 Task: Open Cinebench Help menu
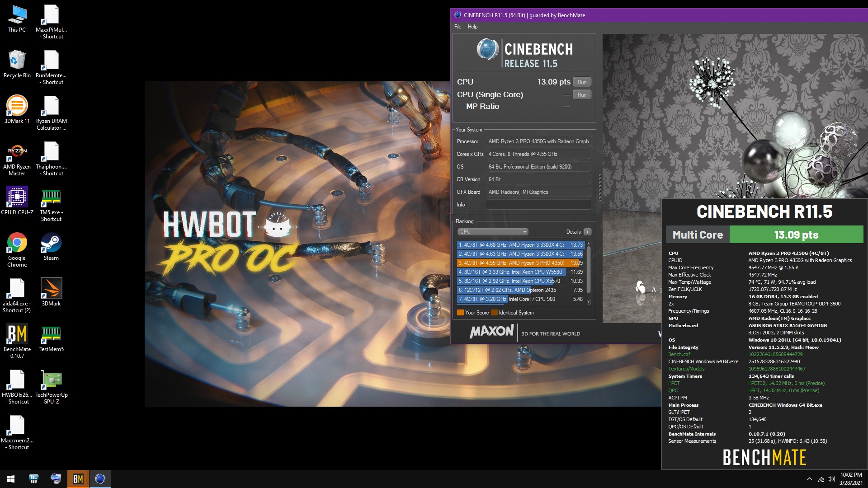[x=472, y=27]
